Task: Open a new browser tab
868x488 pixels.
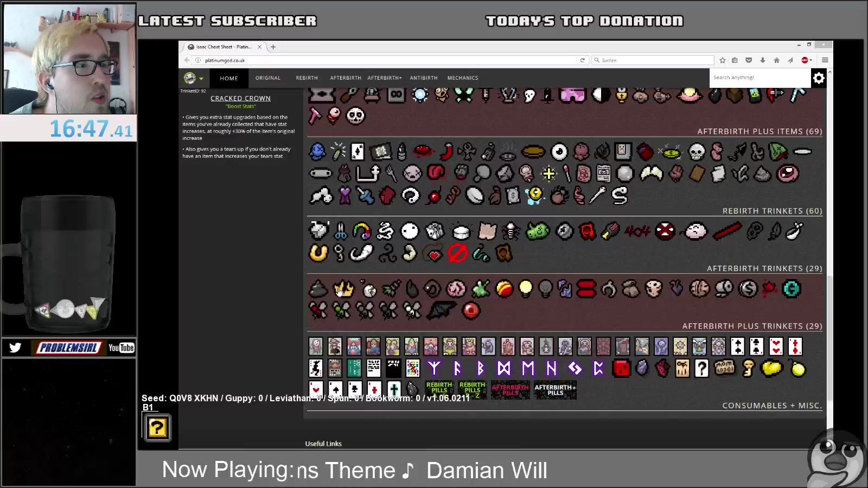Action: click(273, 47)
